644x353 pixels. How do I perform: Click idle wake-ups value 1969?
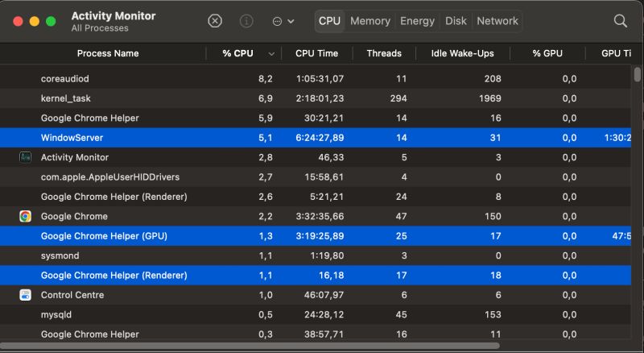(x=490, y=98)
